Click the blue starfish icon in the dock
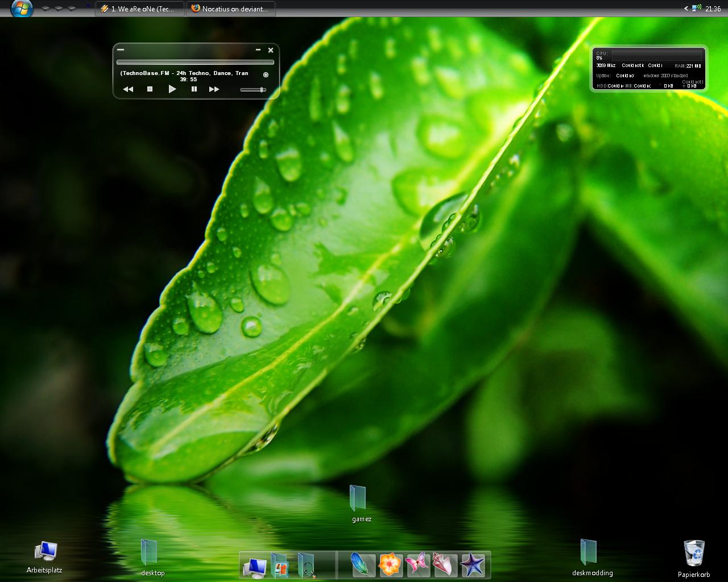Viewport: 728px width, 582px height. coord(473,565)
